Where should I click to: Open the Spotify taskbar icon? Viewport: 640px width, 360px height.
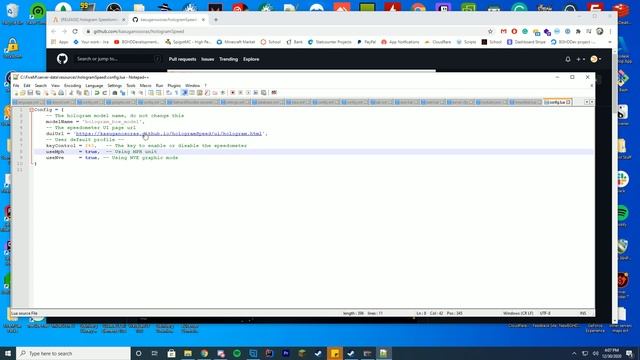coord(237,353)
